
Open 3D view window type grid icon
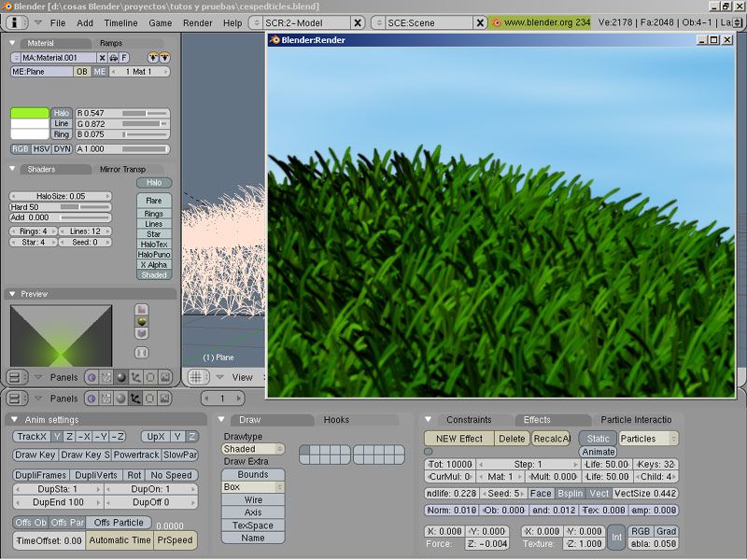click(x=198, y=377)
